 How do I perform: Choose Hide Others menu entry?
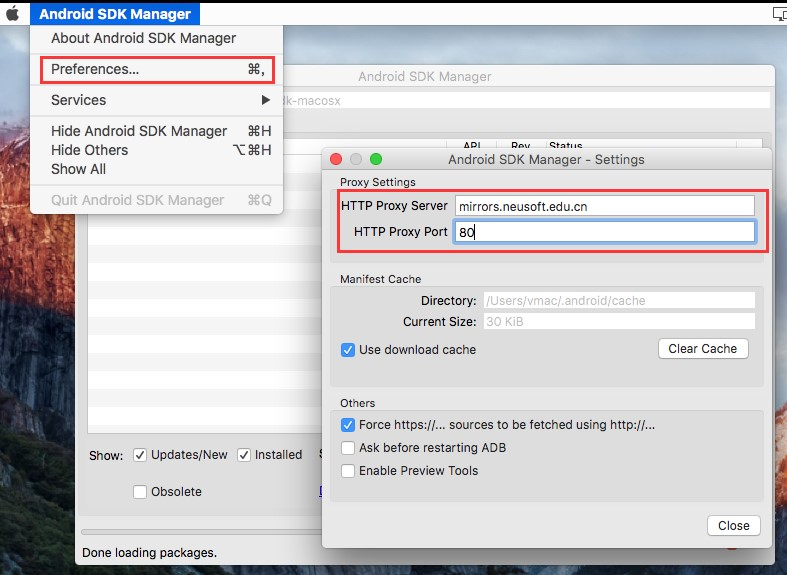tap(157, 150)
